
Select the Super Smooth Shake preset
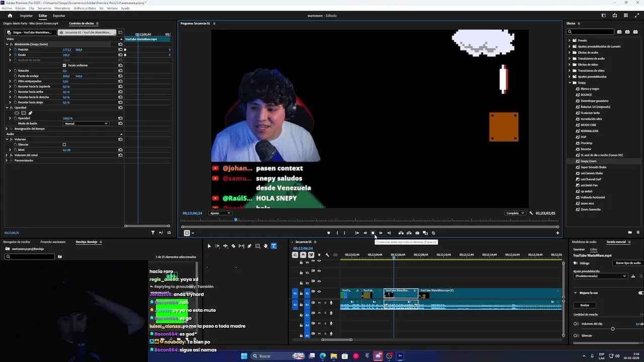[x=594, y=167]
